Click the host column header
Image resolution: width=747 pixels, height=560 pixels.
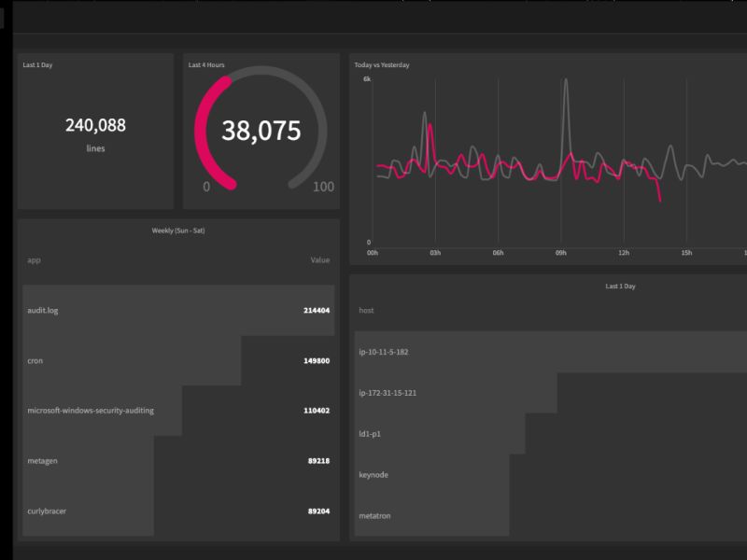point(366,311)
